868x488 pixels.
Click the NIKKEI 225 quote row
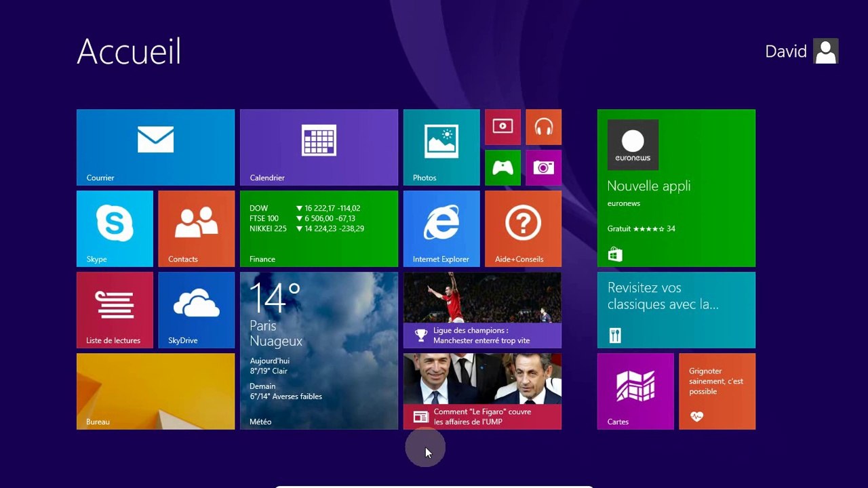(307, 229)
